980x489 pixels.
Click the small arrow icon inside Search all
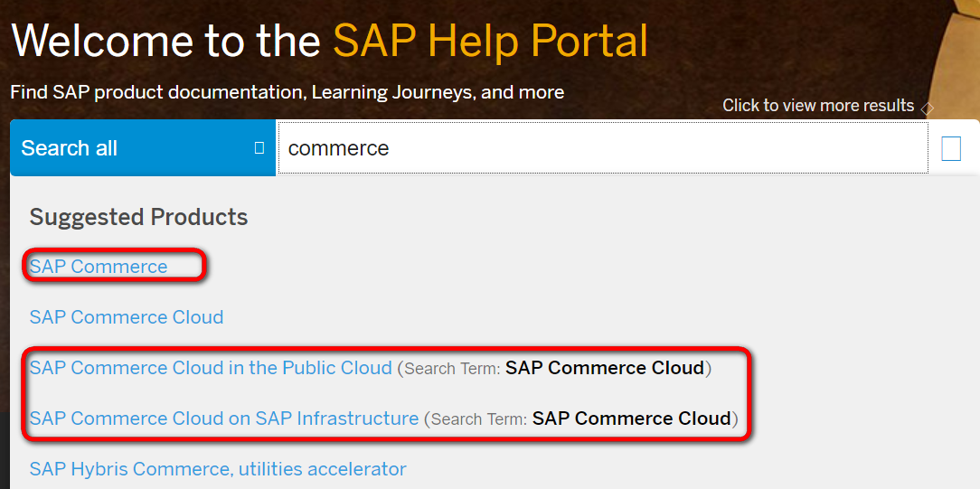pyautogui.click(x=259, y=147)
